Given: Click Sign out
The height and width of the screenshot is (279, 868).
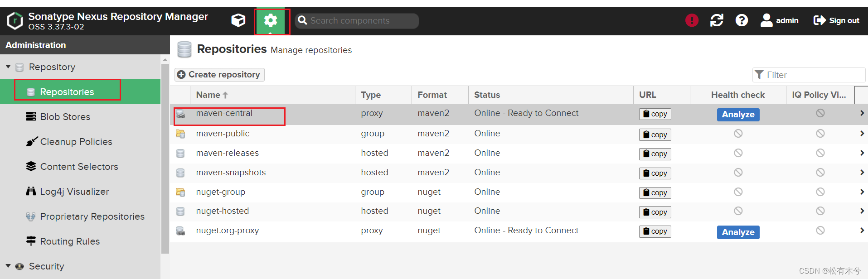Looking at the screenshot, I should pos(836,20).
